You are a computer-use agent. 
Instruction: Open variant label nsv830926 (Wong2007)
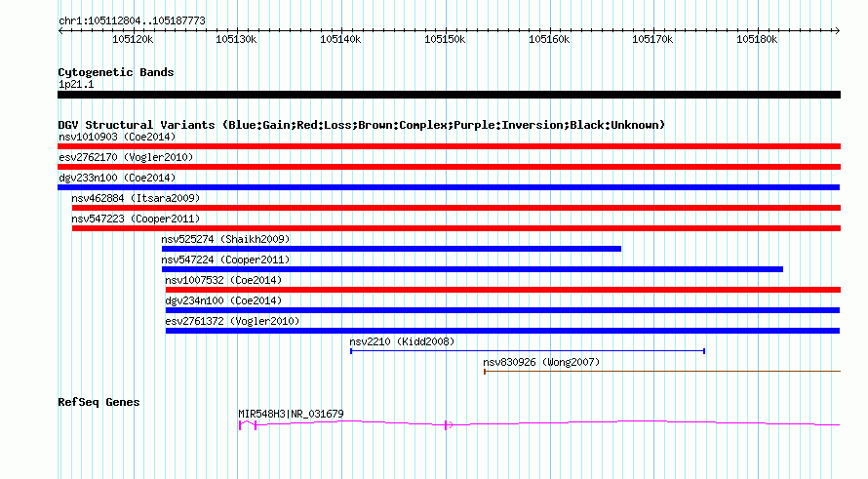tap(541, 362)
